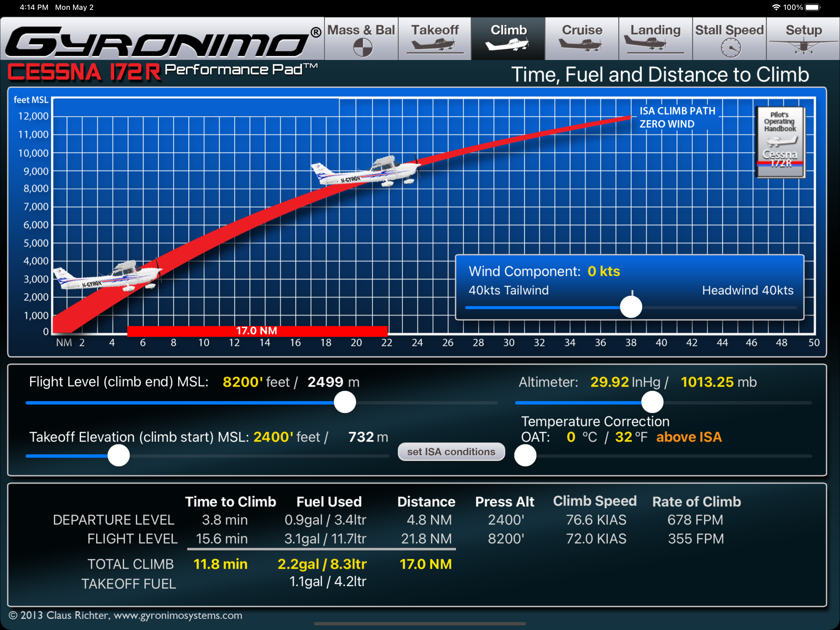840x630 pixels.
Task: Adjust the Wind Component slider knob
Action: coord(631,307)
